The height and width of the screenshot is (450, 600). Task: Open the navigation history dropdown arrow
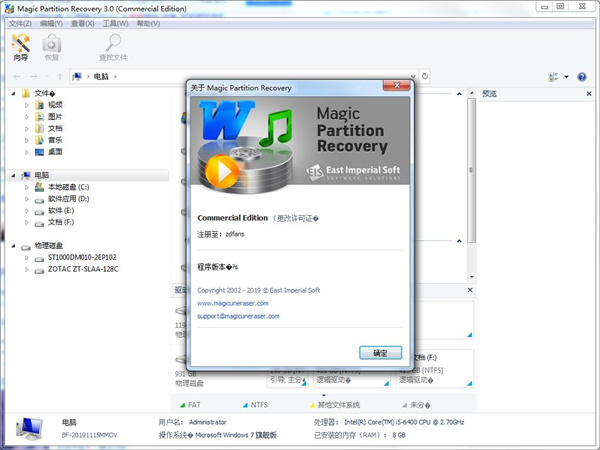pyautogui.click(x=47, y=77)
